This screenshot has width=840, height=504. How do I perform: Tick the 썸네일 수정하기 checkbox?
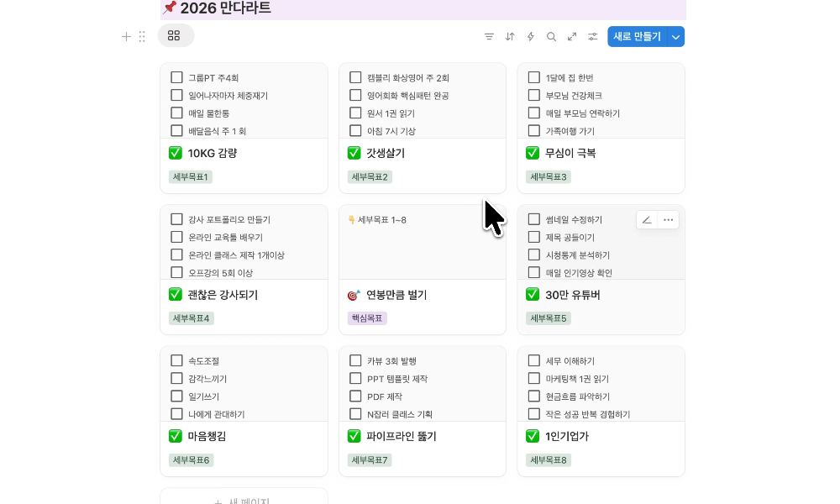[533, 219]
